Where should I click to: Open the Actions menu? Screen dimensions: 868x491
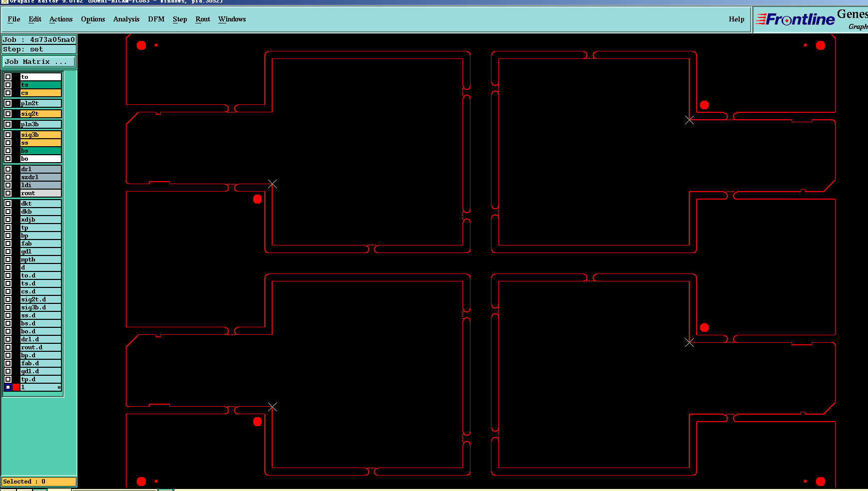(x=61, y=19)
